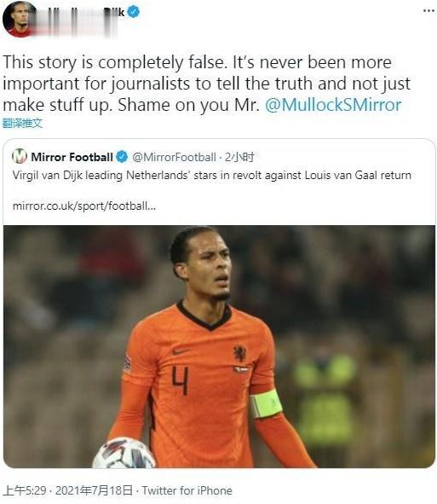Viewport: 437px width, 504px height.
Task: Click the tweet author's round profile avatar
Action: pos(19,19)
